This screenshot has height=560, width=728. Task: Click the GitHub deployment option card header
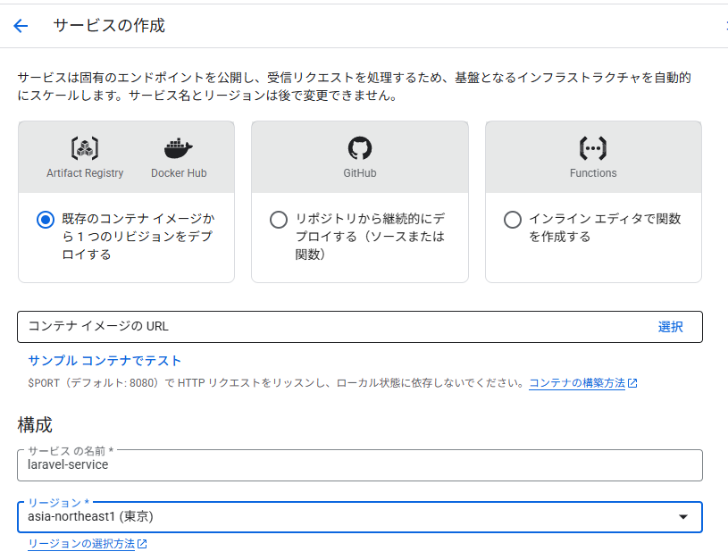tap(360, 157)
